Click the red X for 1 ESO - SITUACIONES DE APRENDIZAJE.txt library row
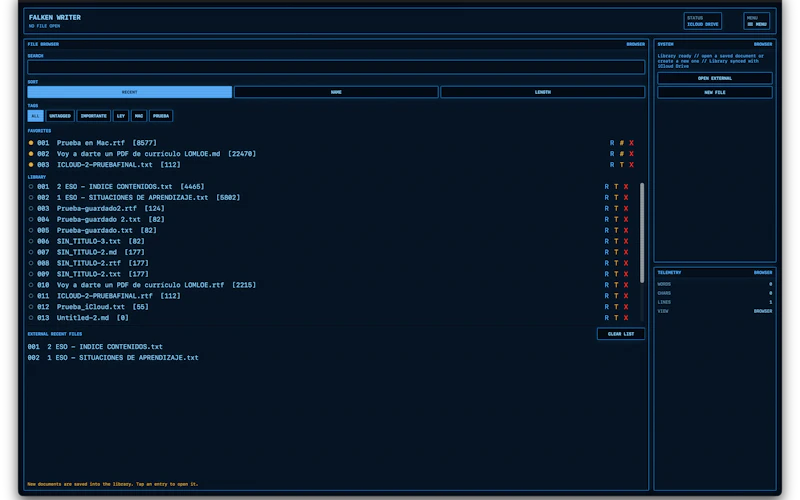This screenshot has width=800, height=500. click(626, 197)
